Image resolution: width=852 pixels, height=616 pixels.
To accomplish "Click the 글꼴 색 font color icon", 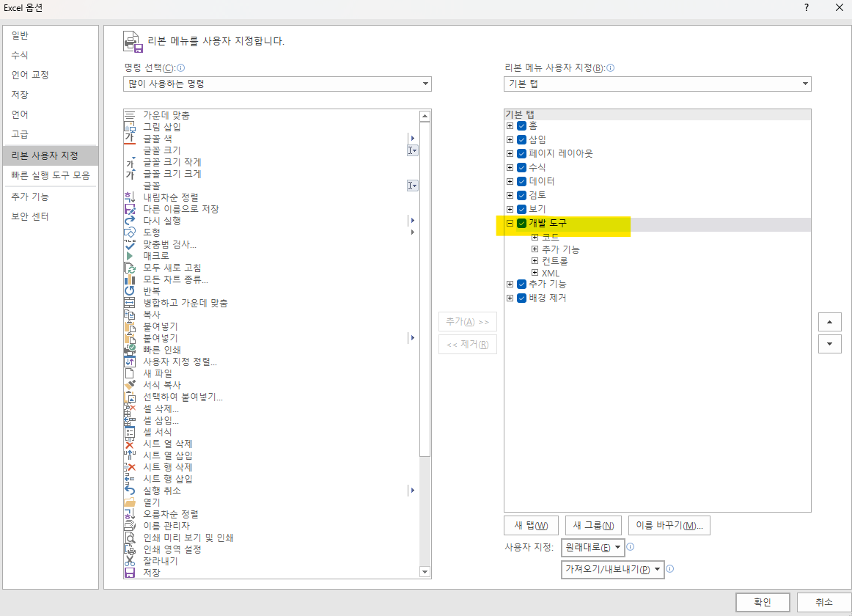I will click(129, 139).
